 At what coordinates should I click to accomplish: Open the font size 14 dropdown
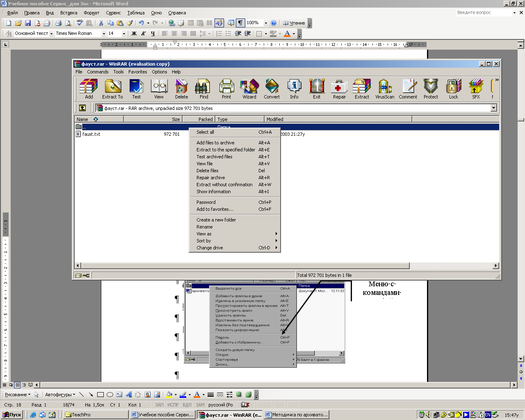click(x=124, y=34)
